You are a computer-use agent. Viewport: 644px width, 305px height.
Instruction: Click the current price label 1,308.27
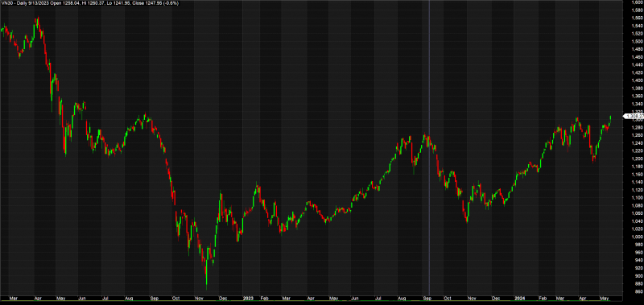pos(634,116)
